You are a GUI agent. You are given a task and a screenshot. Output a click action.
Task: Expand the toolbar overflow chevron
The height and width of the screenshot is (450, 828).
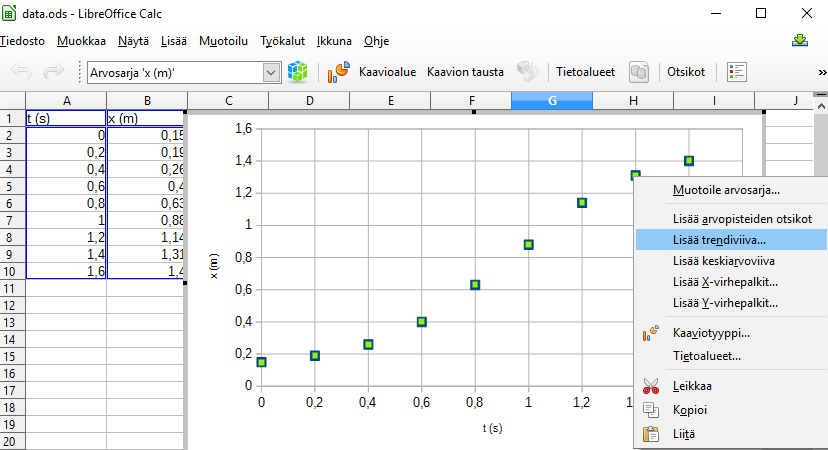point(821,72)
